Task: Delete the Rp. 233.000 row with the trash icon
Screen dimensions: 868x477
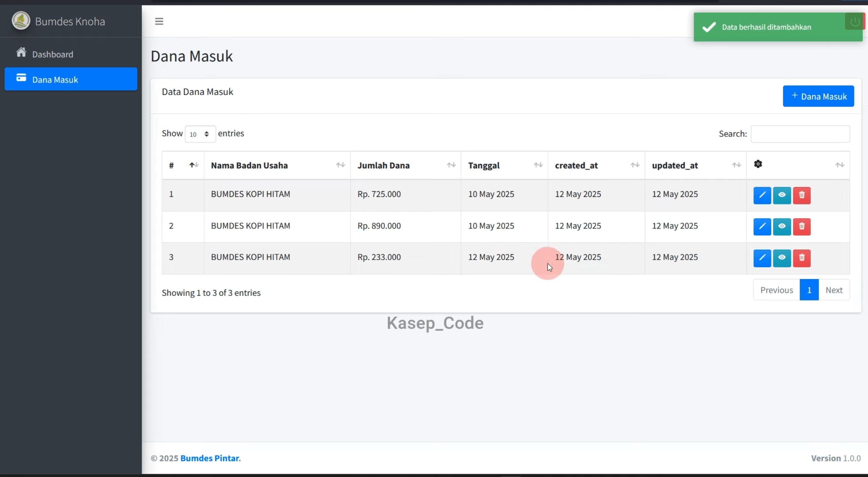Action: pos(801,258)
